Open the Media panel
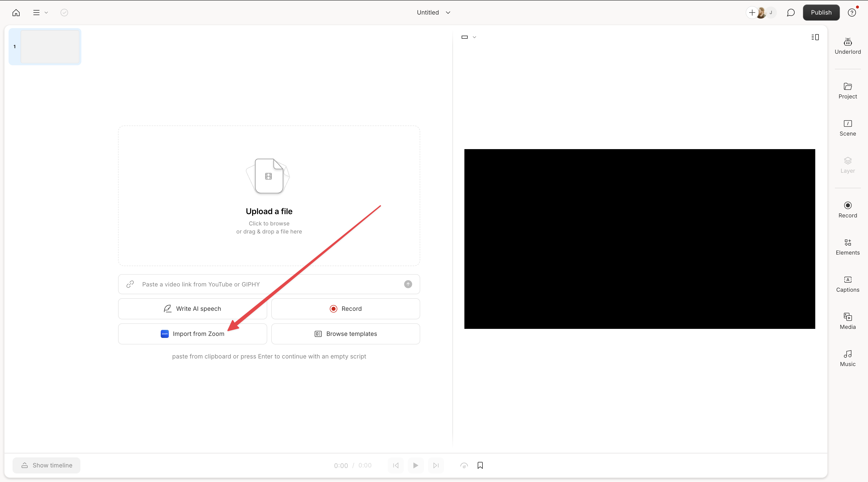Screen dimensions: 868x482 (x=847, y=321)
